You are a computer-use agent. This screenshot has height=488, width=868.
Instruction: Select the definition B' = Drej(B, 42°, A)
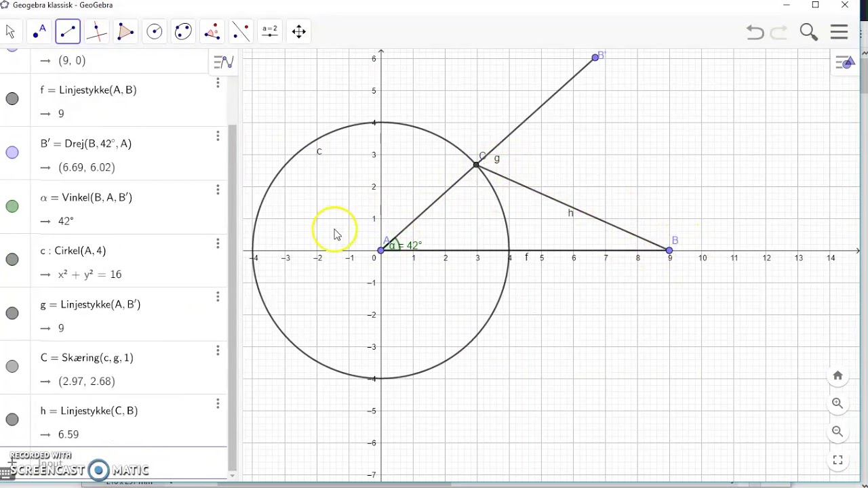tap(86, 144)
